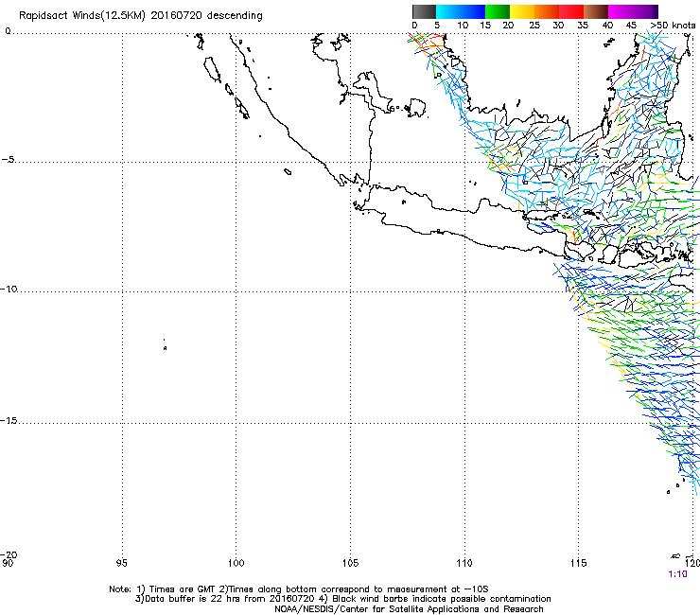Click the brown 35-40 knots legend swatch

[x=596, y=11]
